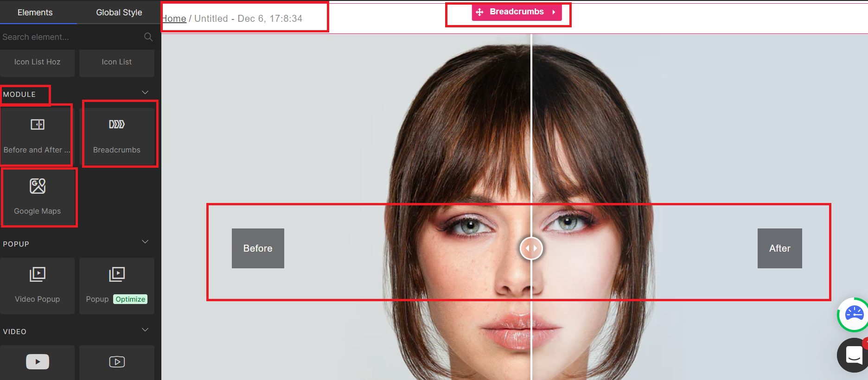The image size is (868, 380).
Task: Open the chat support widget
Action: coord(854,355)
